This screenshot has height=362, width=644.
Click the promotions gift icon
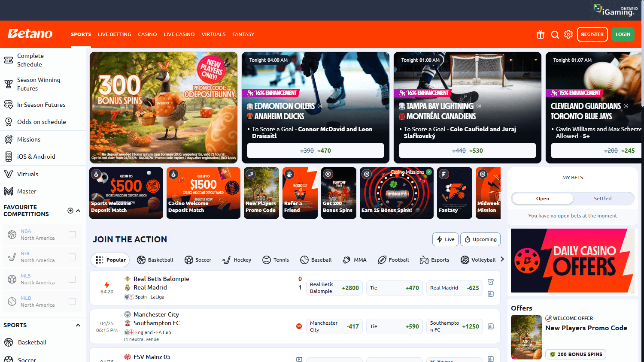coord(540,34)
